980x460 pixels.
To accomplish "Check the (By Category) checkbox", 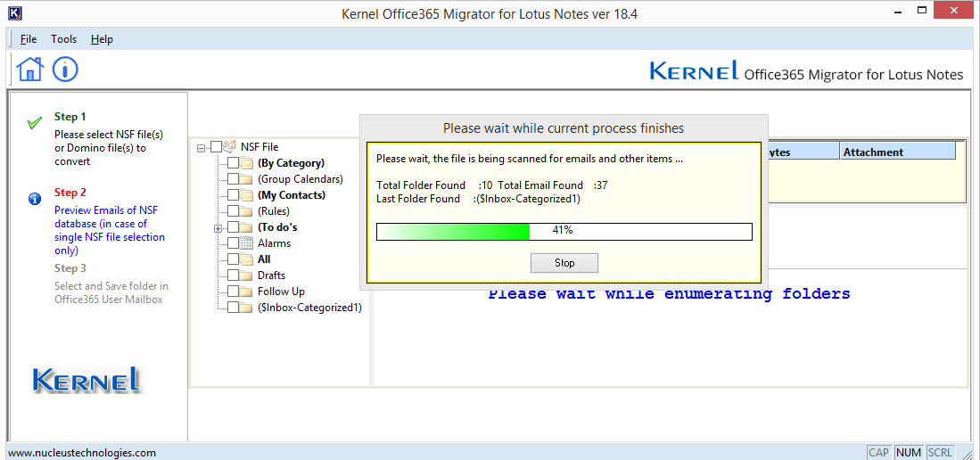I will pos(233,163).
